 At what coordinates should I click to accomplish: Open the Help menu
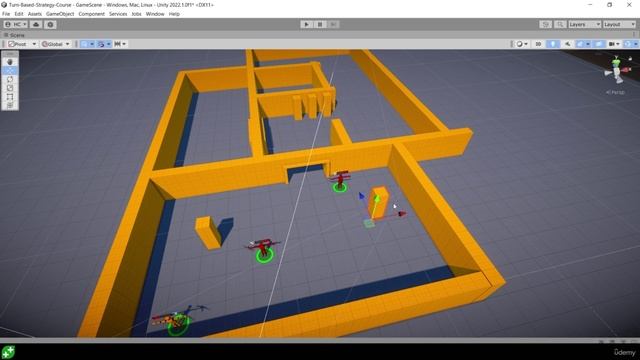174,14
